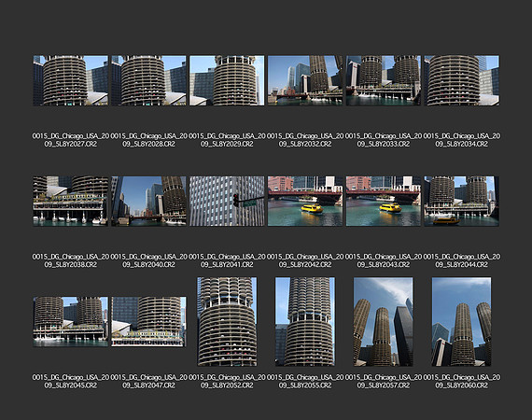Screen dimensions: 532x420
Task: Select thumbnail of image 5L8Y2029.CR2
Action: 227,80
